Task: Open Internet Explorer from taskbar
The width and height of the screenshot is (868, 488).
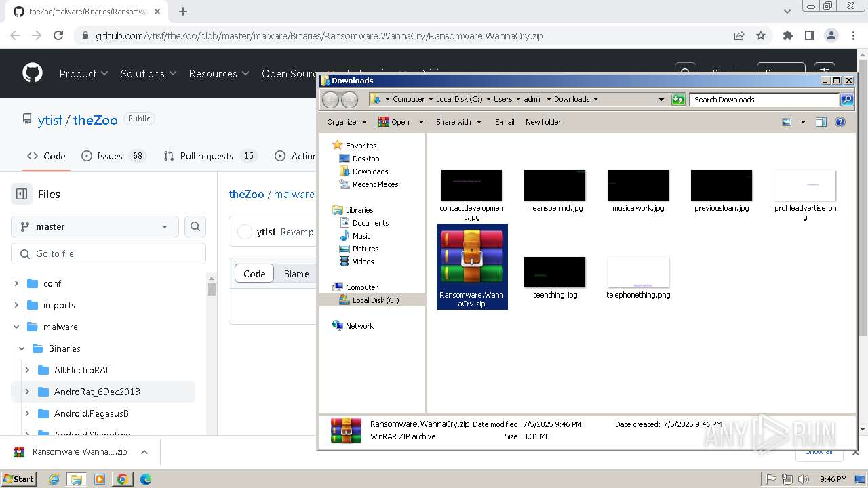Action: point(54,479)
